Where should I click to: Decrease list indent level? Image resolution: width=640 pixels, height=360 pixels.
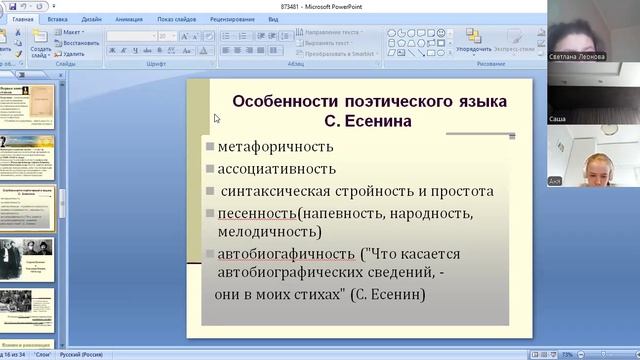[x=261, y=36]
